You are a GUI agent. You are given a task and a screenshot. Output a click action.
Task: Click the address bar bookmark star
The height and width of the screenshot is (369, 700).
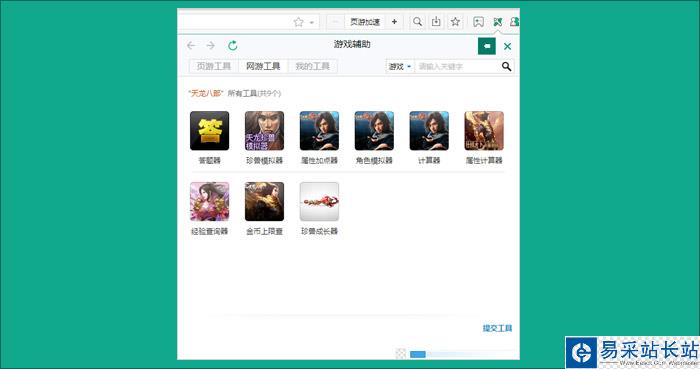click(x=299, y=22)
